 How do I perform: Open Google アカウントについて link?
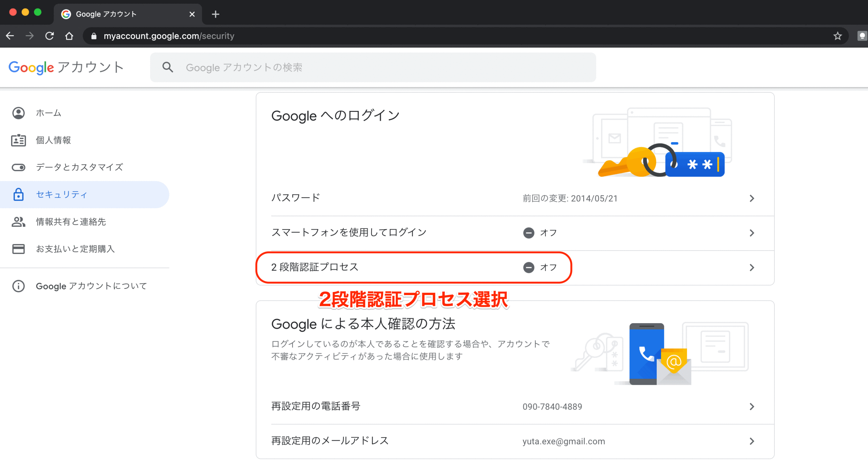tap(92, 286)
